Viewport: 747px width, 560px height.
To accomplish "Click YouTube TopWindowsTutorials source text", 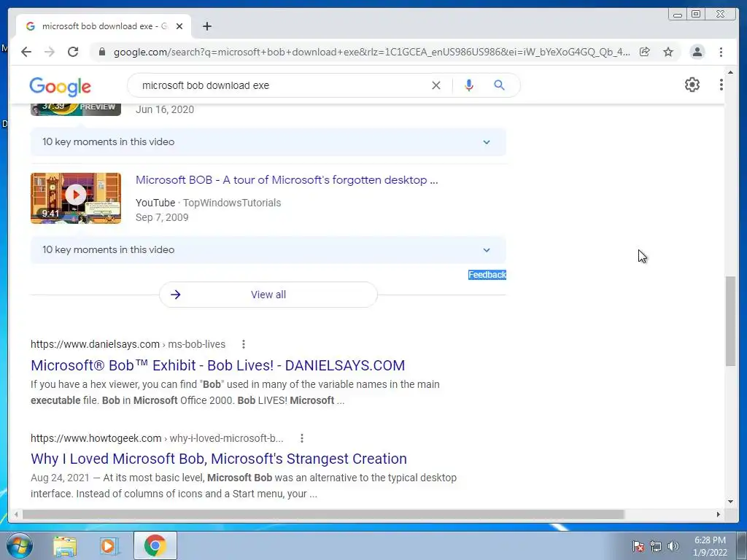I will point(208,203).
